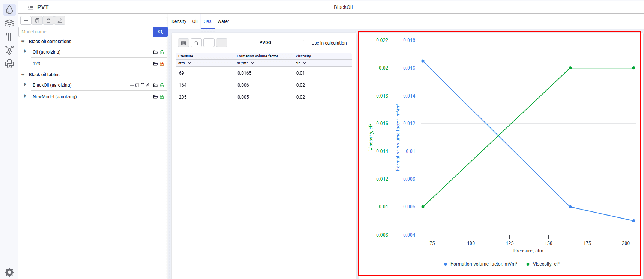Switch to the Water tab
Viewport: 644px width, 279px height.
coord(223,21)
